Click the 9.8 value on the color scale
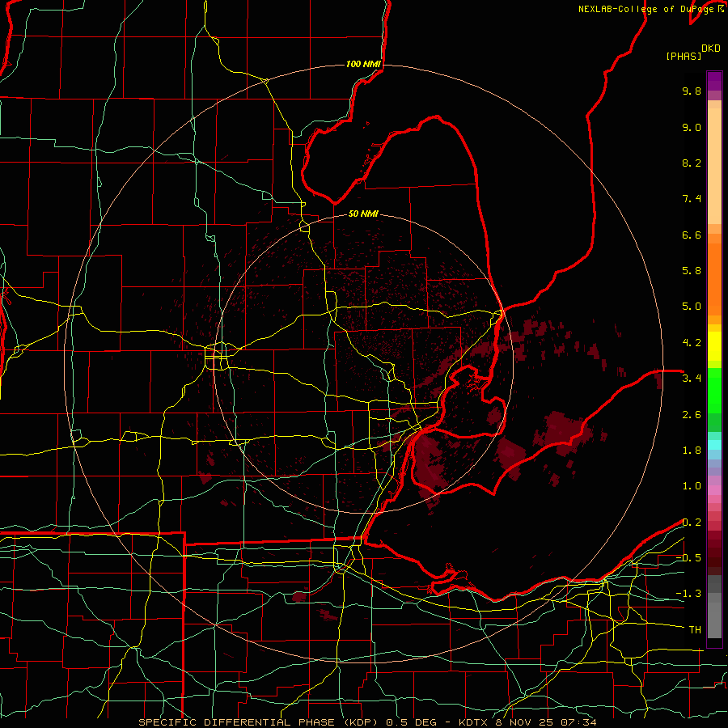Screen dimensions: 728x728 [692, 91]
